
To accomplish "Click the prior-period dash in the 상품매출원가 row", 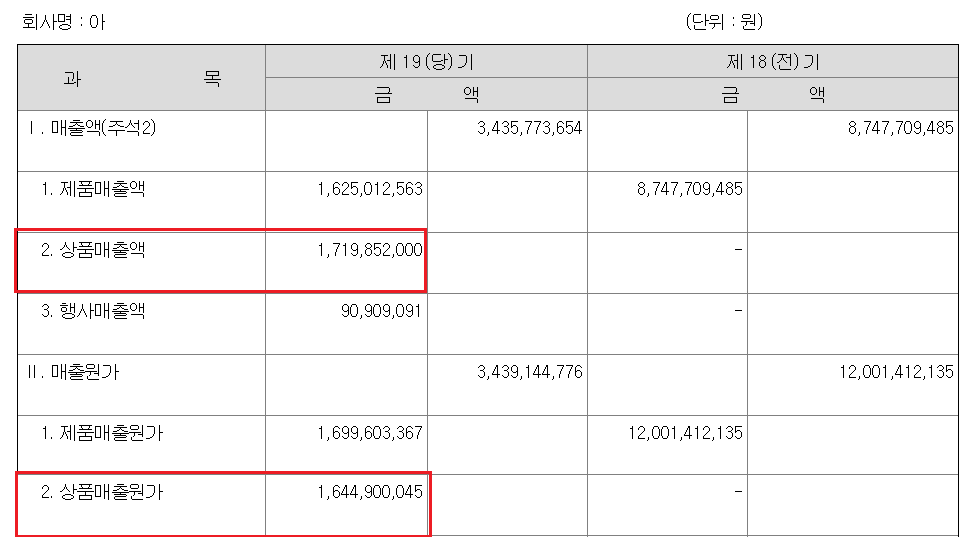I will coord(738,492).
